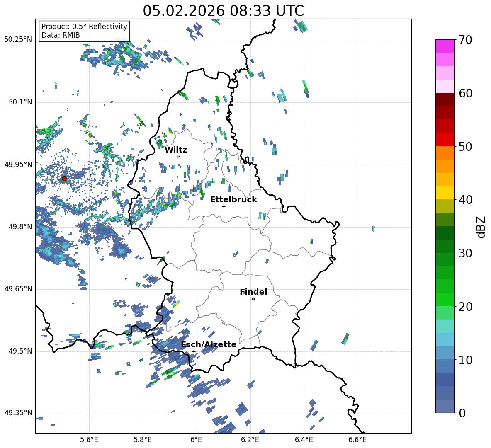This screenshot has height=448, width=491.
Task: Click the Wiltz city label
Action: click(x=176, y=150)
